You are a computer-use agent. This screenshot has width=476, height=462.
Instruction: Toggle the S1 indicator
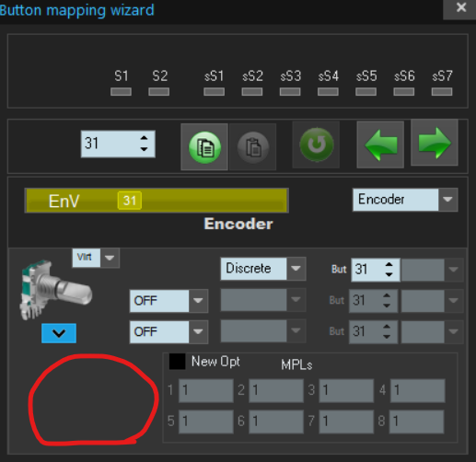pyautogui.click(x=121, y=92)
